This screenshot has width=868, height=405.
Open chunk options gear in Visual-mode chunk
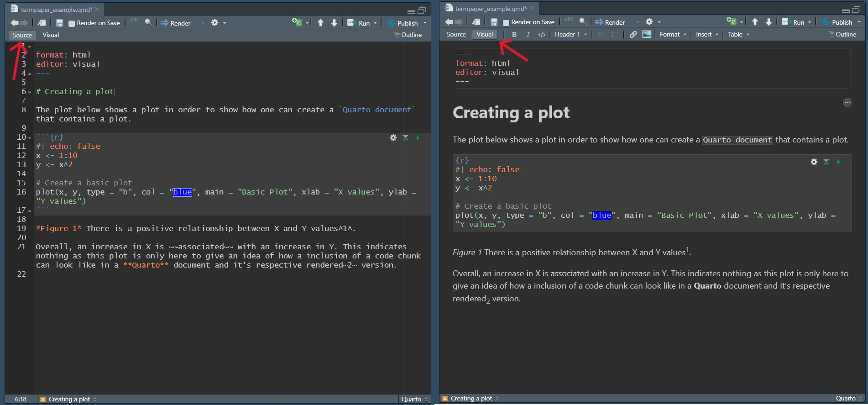[814, 162]
